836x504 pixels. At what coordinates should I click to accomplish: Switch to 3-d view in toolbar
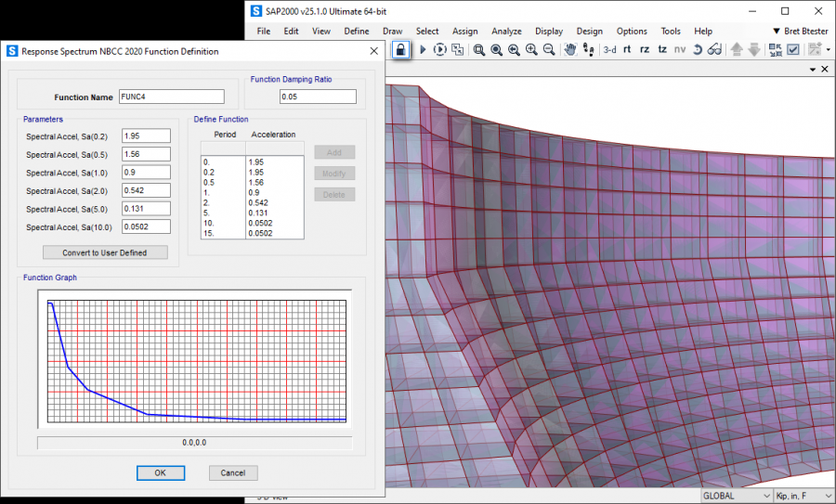click(609, 49)
